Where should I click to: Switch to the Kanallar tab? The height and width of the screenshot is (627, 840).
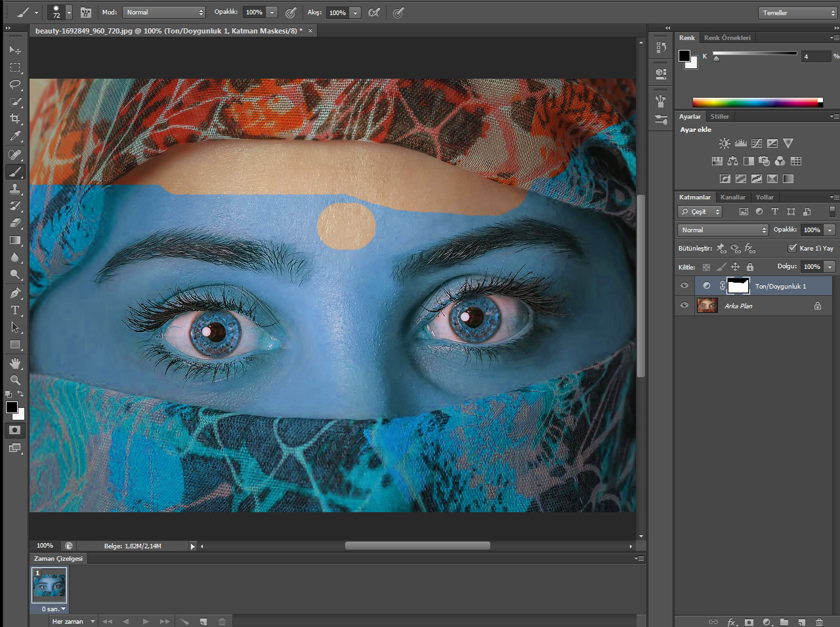[x=732, y=197]
